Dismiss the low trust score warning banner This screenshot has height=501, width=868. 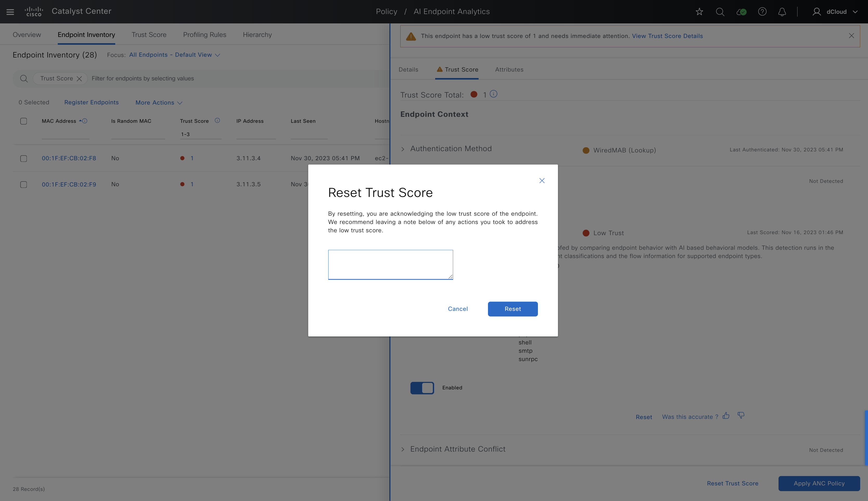851,36
